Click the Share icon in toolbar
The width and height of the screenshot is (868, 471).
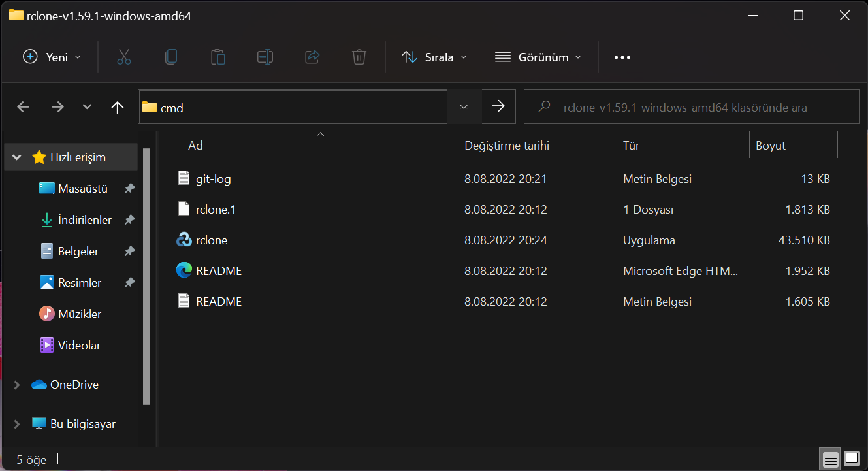312,57
